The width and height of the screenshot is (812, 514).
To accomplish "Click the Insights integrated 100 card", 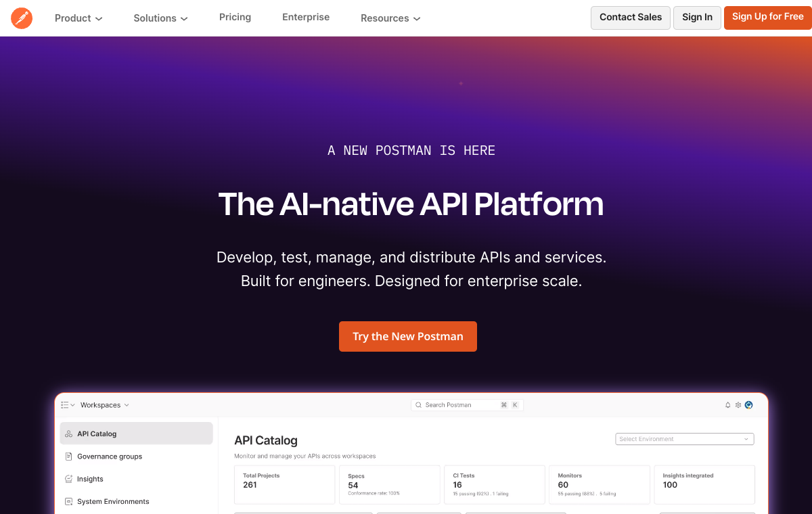I will (x=704, y=484).
